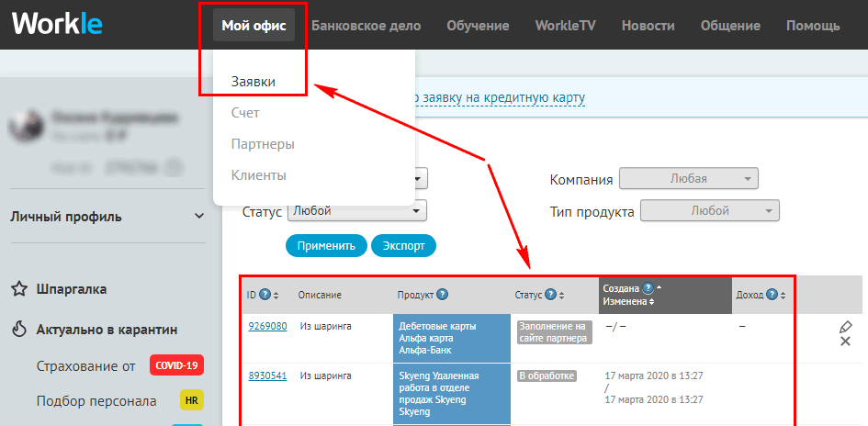Click the Применить button

coord(326,246)
